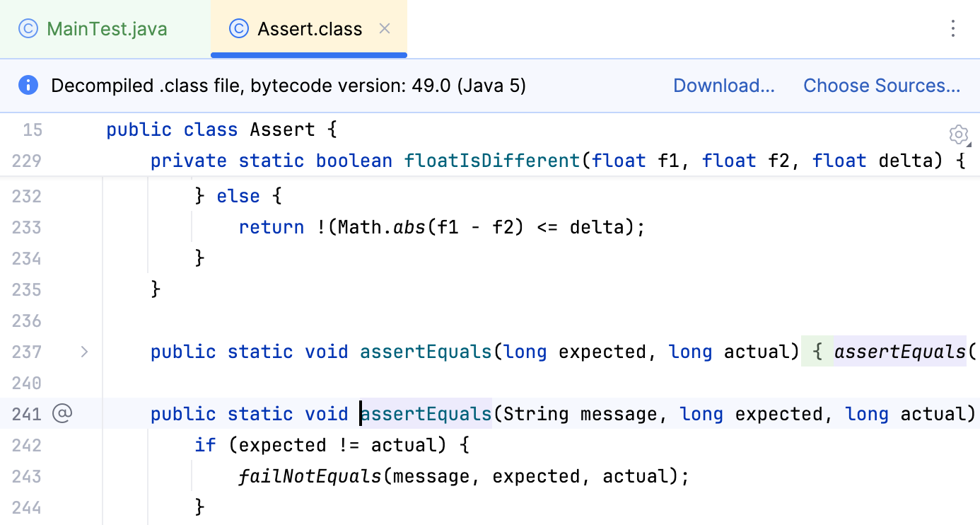The image size is (980, 525).
Task: Open the editor settings gear icon
Action: point(959,135)
